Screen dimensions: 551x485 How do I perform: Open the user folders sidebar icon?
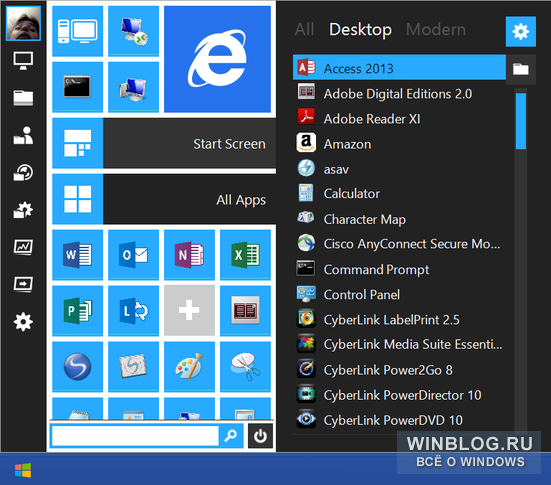click(x=23, y=135)
